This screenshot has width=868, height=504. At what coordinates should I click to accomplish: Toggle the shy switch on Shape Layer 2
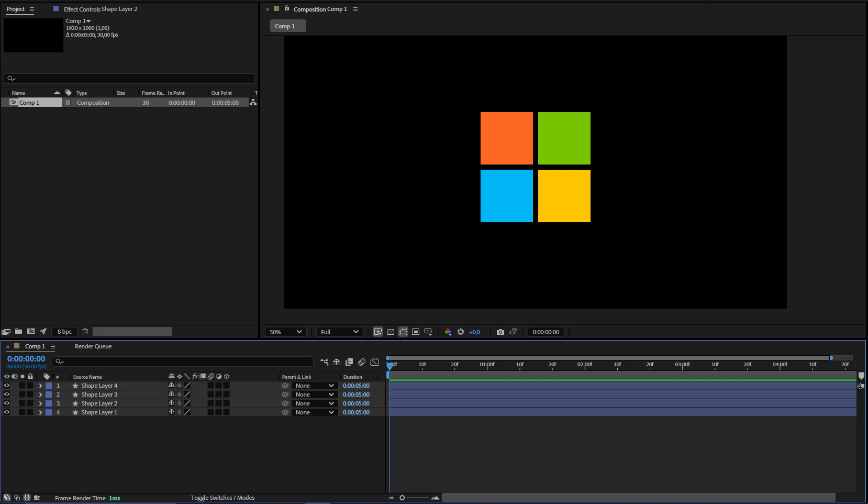(171, 403)
